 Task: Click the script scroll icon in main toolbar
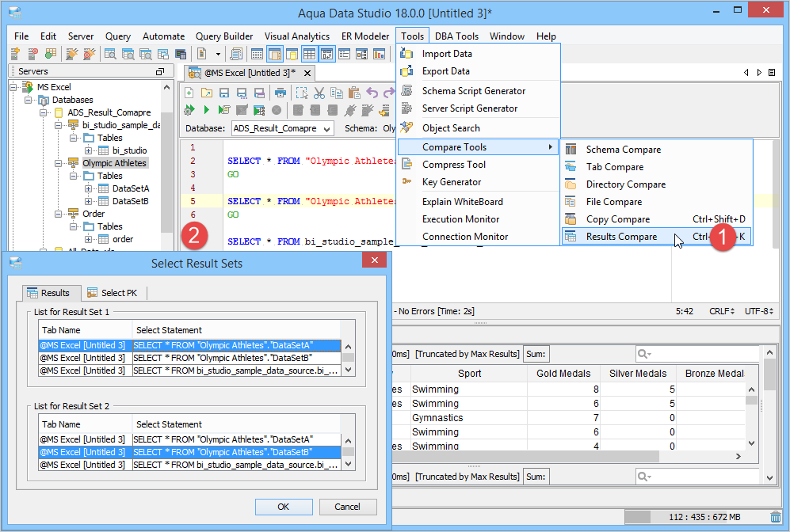236,54
